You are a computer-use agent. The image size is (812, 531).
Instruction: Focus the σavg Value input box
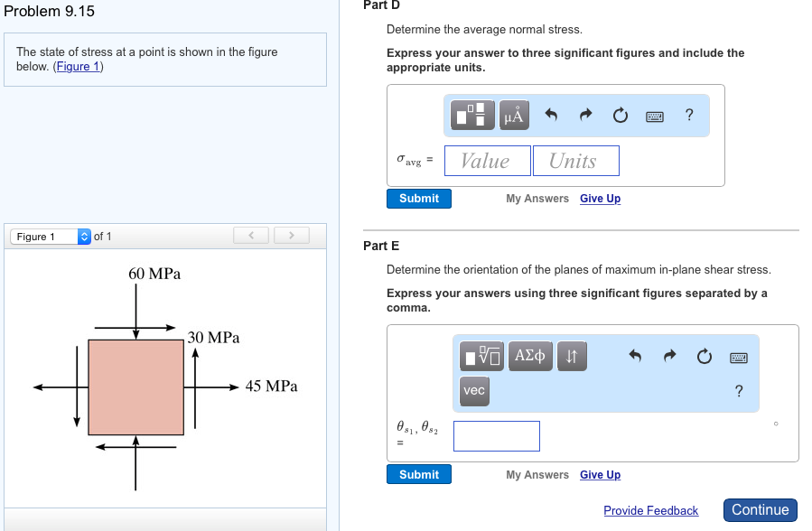488,161
